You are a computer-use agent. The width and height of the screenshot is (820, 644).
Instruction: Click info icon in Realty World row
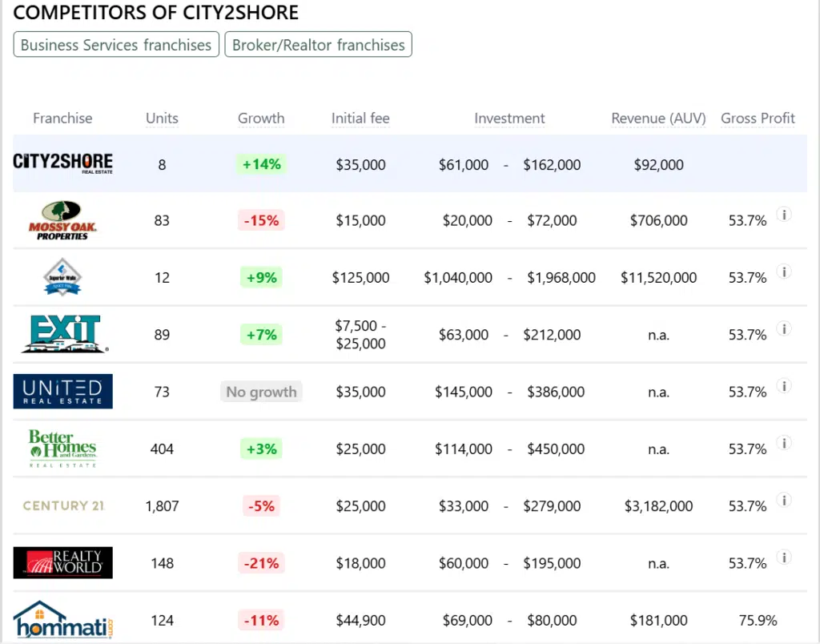pyautogui.click(x=785, y=557)
